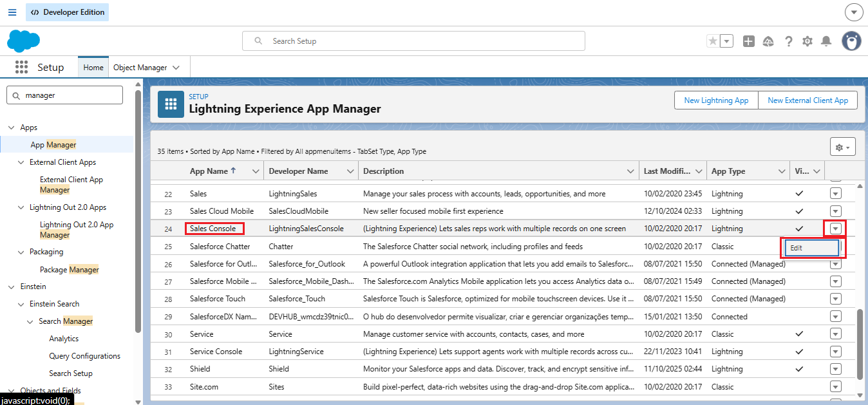This screenshot has height=405, width=868.
Task: Click the Shield description text
Action: tap(498, 369)
